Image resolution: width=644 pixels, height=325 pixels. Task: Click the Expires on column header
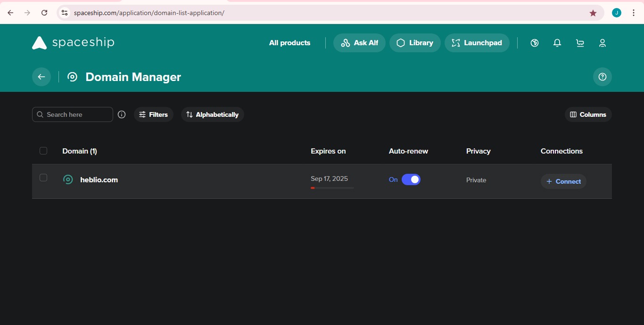click(x=328, y=151)
